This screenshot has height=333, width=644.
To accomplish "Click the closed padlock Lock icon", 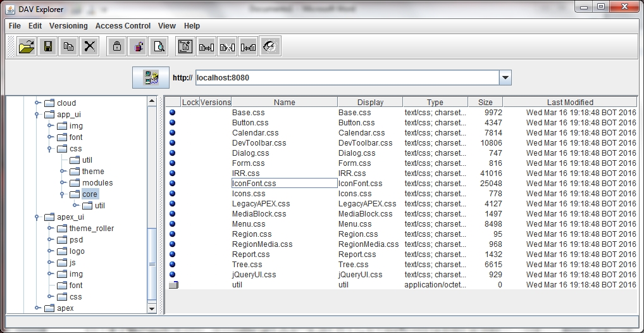I will coord(116,46).
